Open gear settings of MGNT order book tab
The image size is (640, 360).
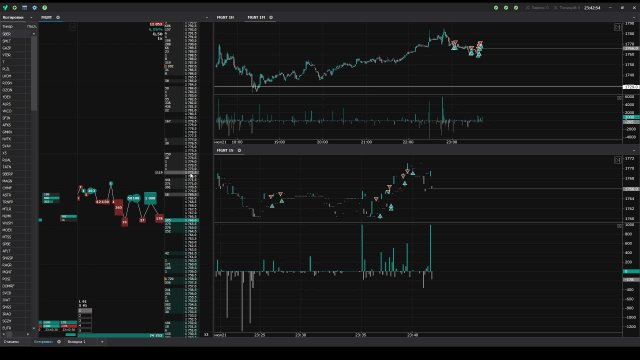point(58,18)
